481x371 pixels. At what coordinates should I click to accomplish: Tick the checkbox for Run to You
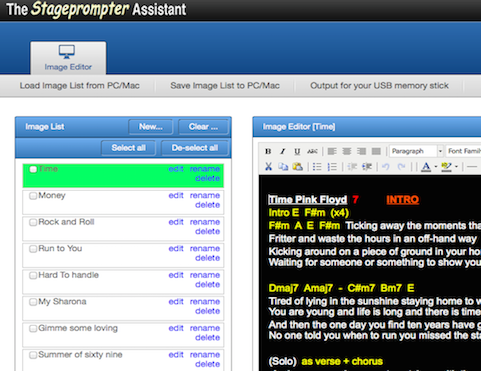click(33, 249)
